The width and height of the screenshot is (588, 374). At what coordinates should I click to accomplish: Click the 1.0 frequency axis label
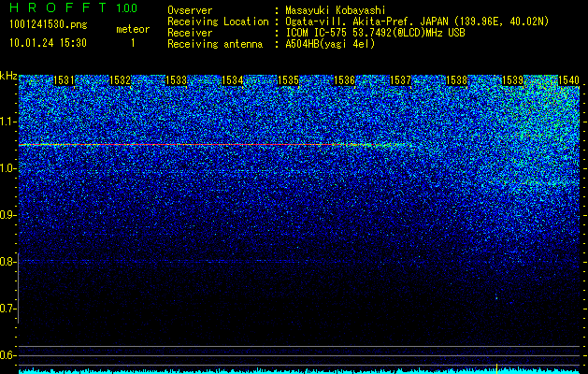(x=7, y=169)
